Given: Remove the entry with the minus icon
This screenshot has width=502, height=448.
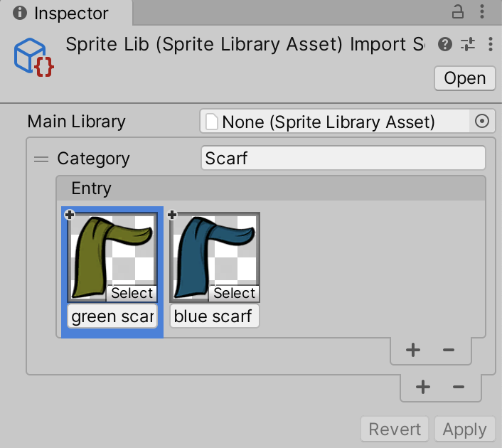Looking at the screenshot, I should [x=449, y=350].
